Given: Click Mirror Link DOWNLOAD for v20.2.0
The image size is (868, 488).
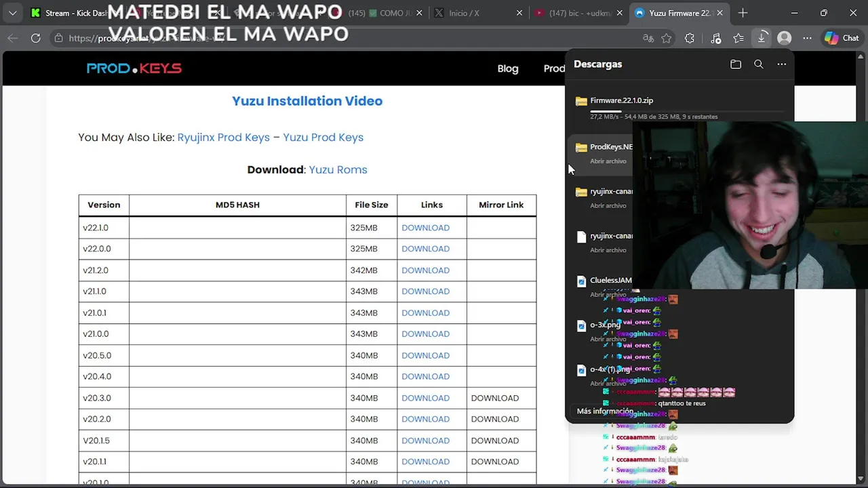Looking at the screenshot, I should point(495,420).
